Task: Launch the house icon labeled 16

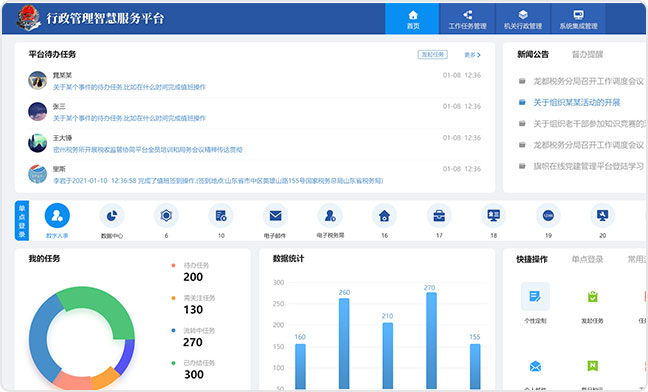Action: [x=384, y=216]
